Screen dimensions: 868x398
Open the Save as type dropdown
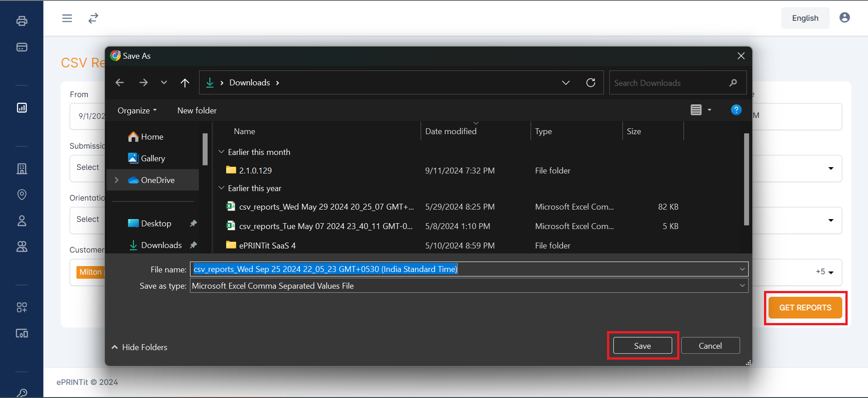coord(469,286)
